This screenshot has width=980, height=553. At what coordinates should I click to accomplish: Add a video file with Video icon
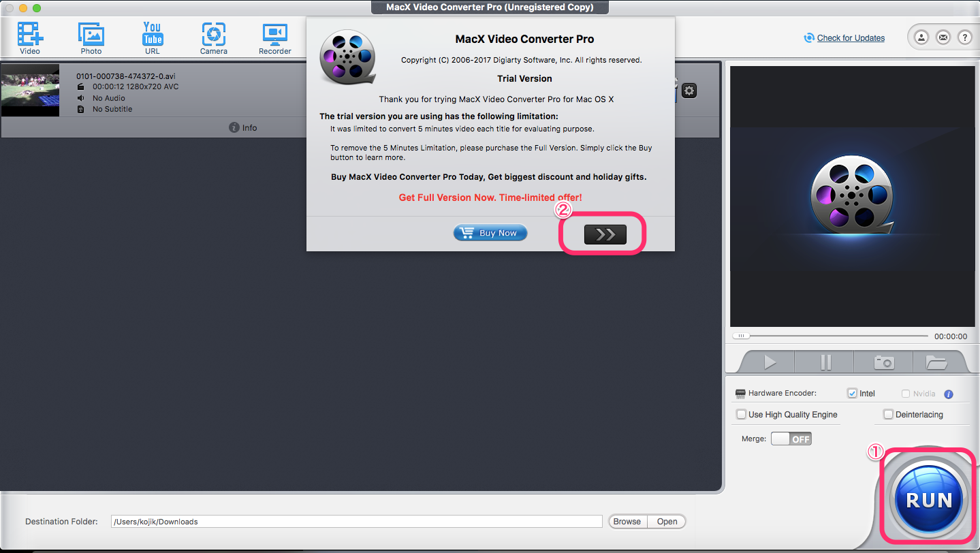pyautogui.click(x=30, y=37)
